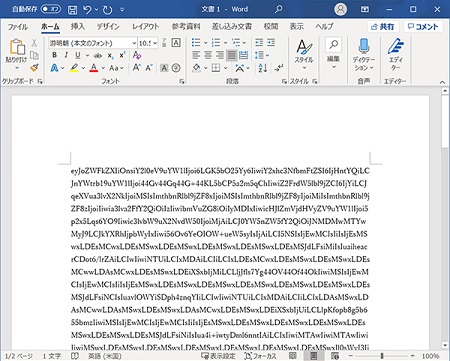Click the Shrink Font icon
The width and height of the screenshot is (450, 361).
149,68
